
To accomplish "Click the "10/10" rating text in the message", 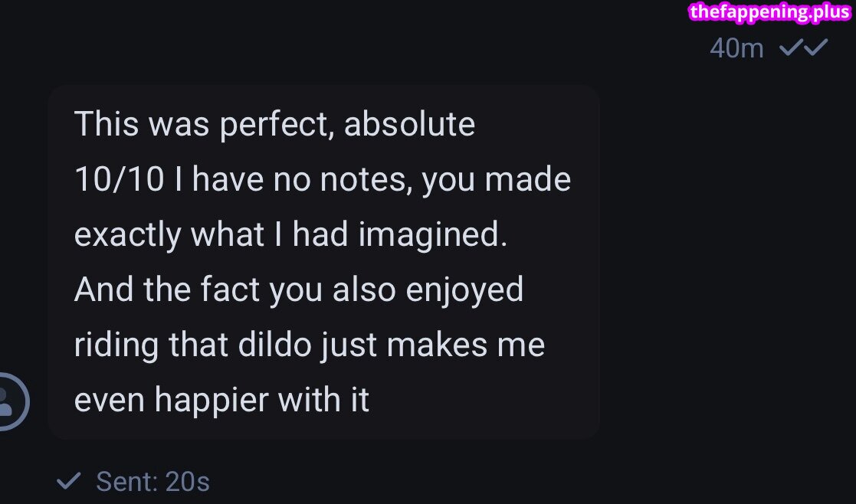I will point(119,179).
